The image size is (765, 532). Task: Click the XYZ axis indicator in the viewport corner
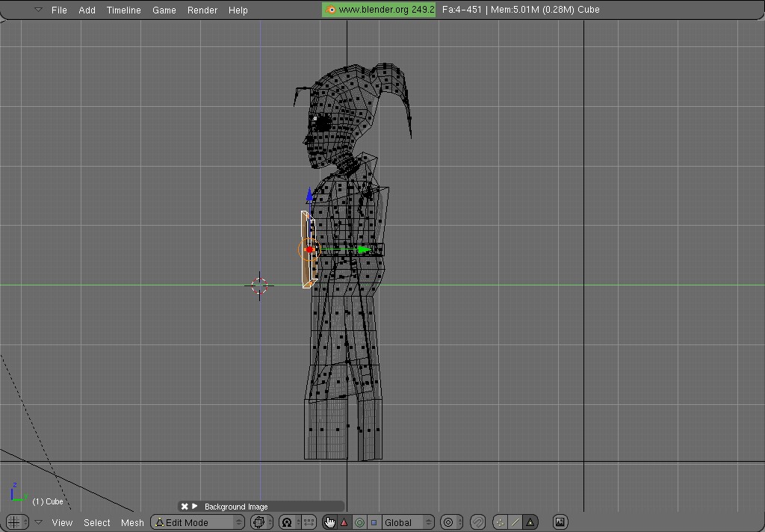[x=18, y=492]
